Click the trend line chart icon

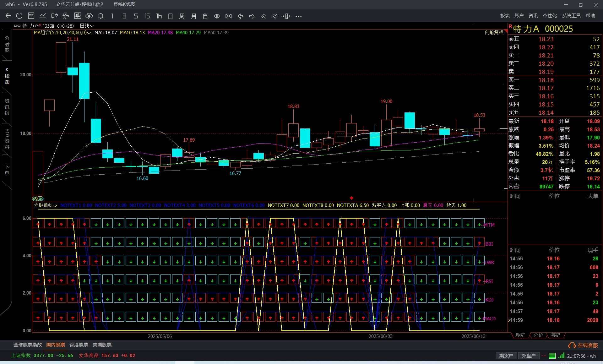pos(43,16)
